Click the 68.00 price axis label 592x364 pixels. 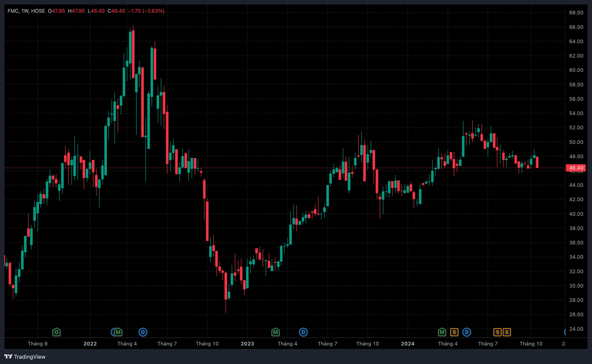576,12
